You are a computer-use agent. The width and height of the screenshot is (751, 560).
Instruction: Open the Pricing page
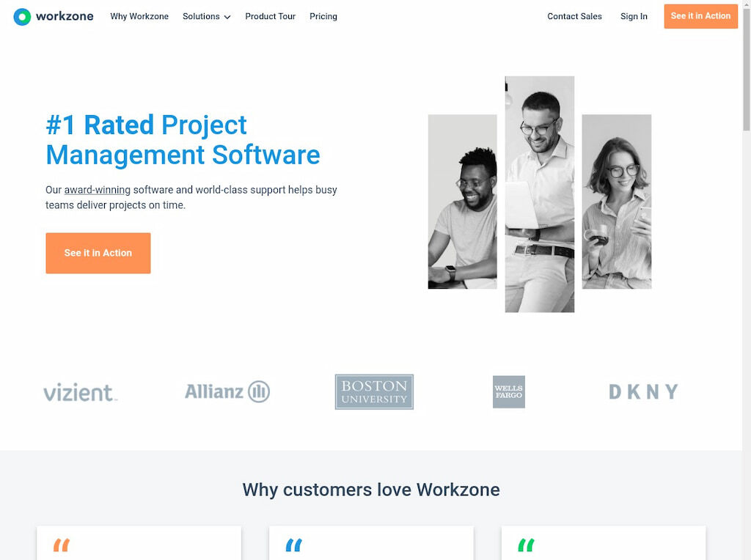pos(323,16)
